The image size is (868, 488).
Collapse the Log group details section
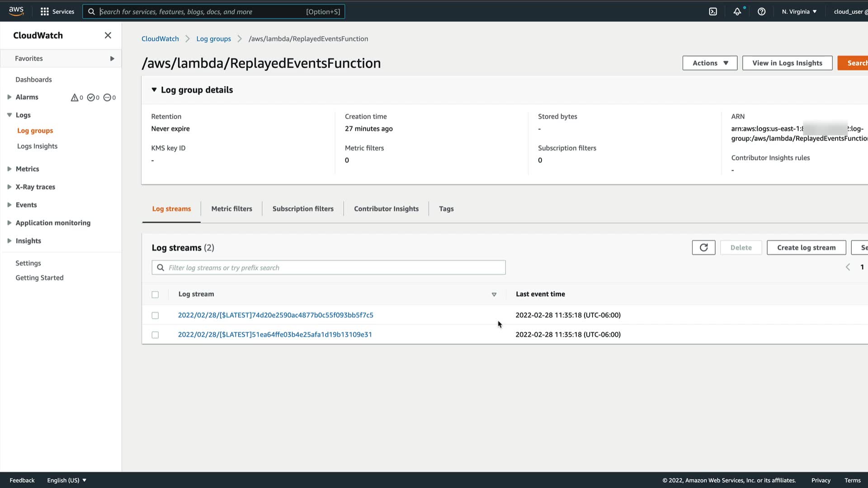[154, 90]
